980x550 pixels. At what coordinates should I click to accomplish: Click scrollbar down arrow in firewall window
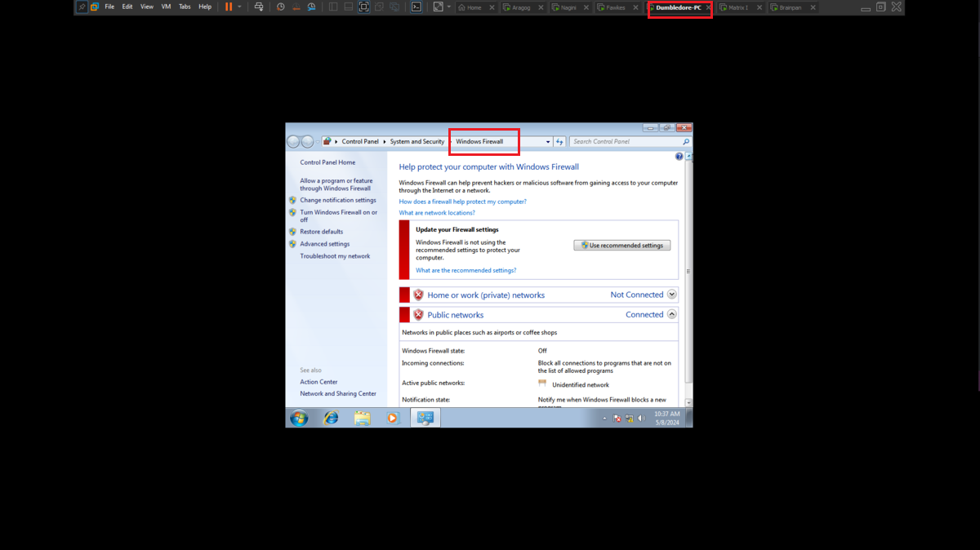(688, 402)
